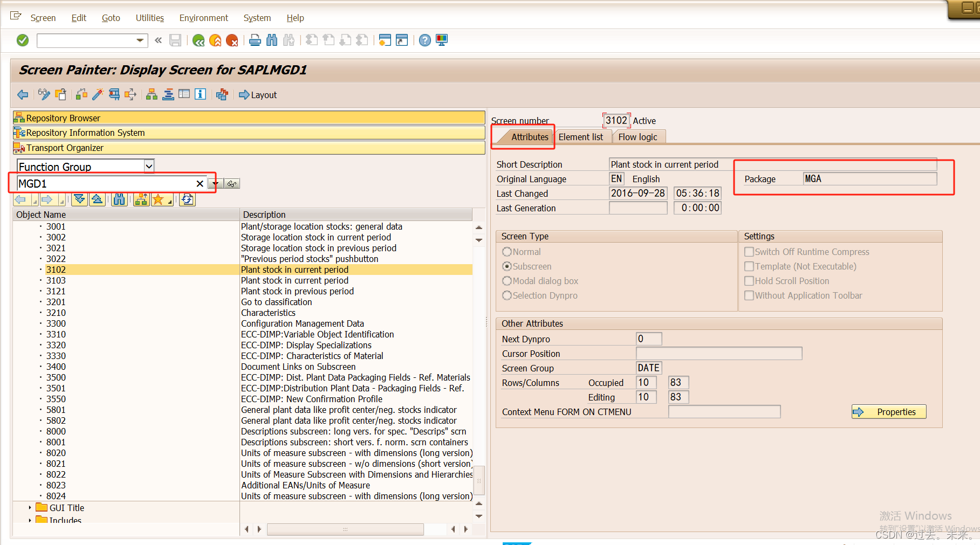Screen dimensions: 980x545
Task: Open the Goto menu
Action: [111, 18]
